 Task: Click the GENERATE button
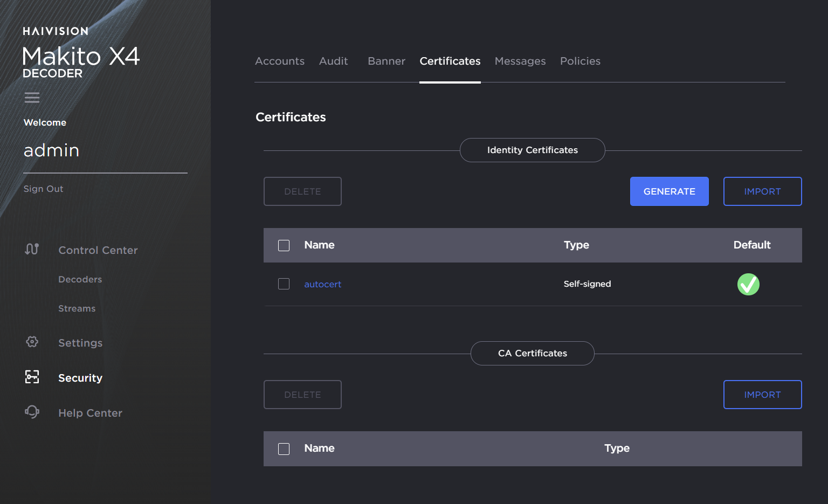(670, 191)
